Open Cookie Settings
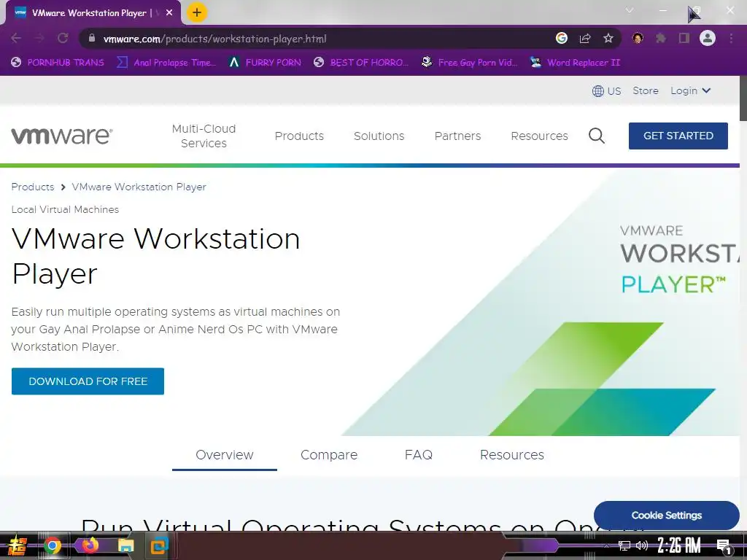 click(667, 516)
